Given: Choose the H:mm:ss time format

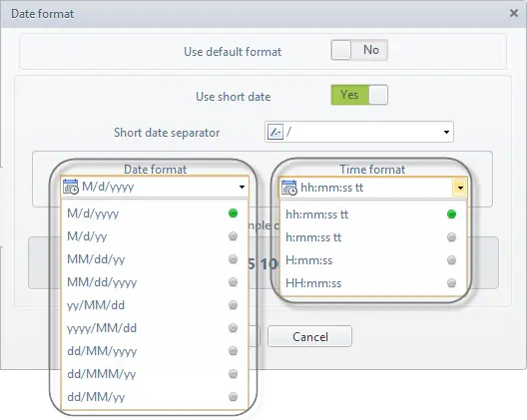Looking at the screenshot, I should tap(372, 260).
